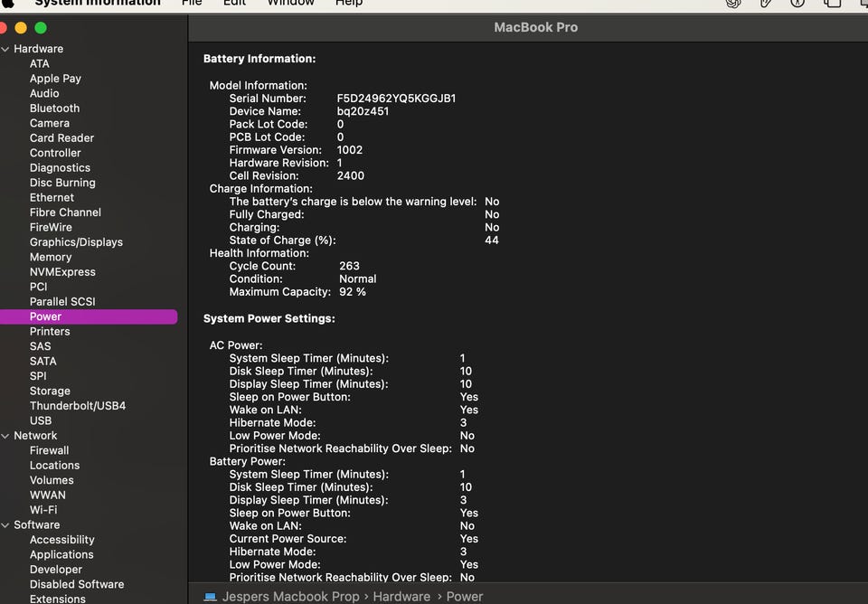Click the accessibility menu bar icon
The width and height of the screenshot is (868, 604).
[797, 4]
